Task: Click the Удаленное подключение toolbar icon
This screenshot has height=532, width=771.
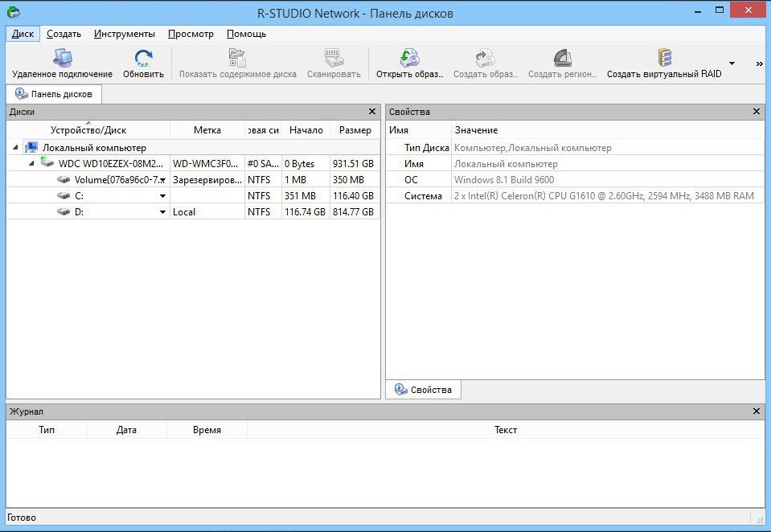Action: (63, 58)
